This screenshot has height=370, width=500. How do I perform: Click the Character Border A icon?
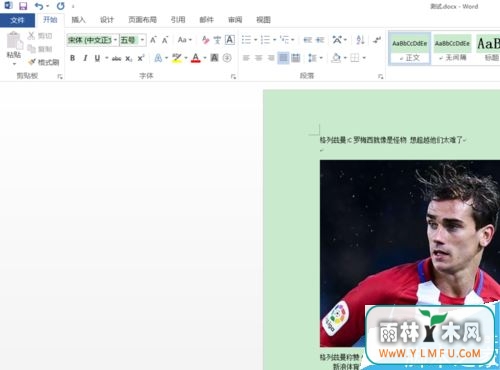point(230,40)
